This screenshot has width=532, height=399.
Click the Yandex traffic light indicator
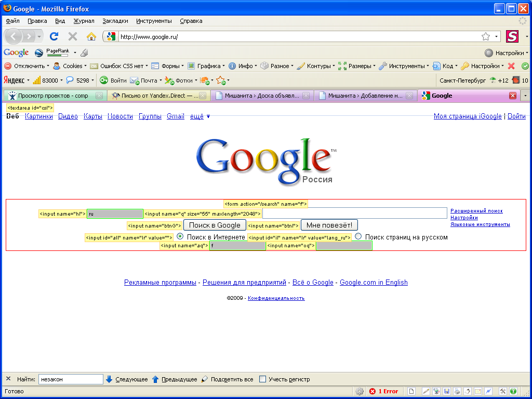click(516, 81)
